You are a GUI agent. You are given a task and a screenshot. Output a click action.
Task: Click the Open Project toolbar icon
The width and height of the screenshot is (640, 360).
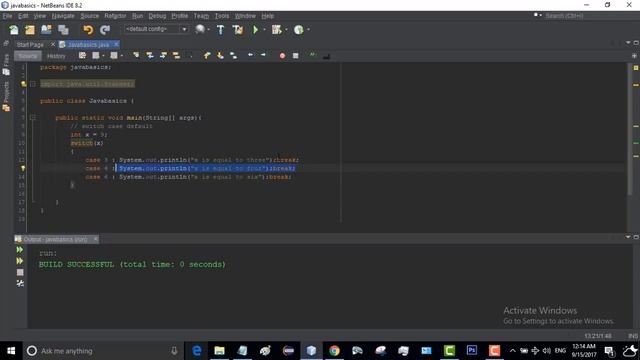pos(47,30)
